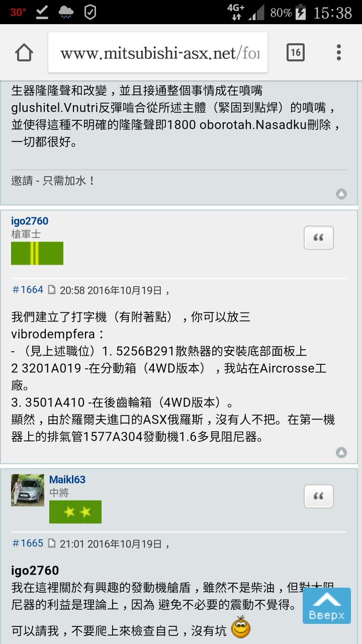This screenshot has height=644, width=362.
Task: Quote Maikl63's post with quote button
Action: (x=319, y=497)
